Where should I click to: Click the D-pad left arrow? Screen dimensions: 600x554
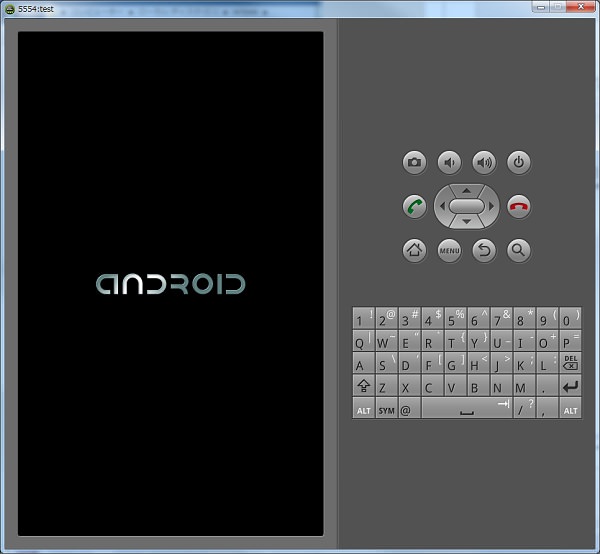click(x=442, y=206)
